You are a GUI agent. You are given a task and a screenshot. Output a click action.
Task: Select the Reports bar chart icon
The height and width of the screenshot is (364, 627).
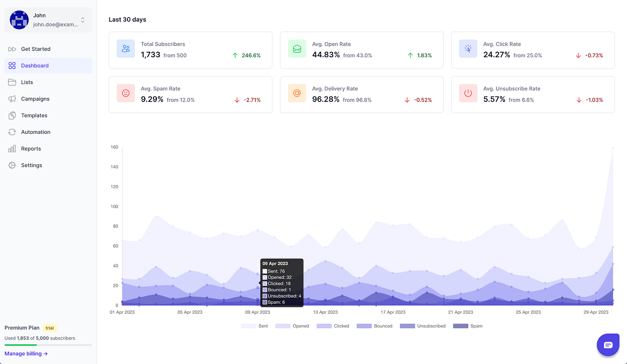point(12,149)
